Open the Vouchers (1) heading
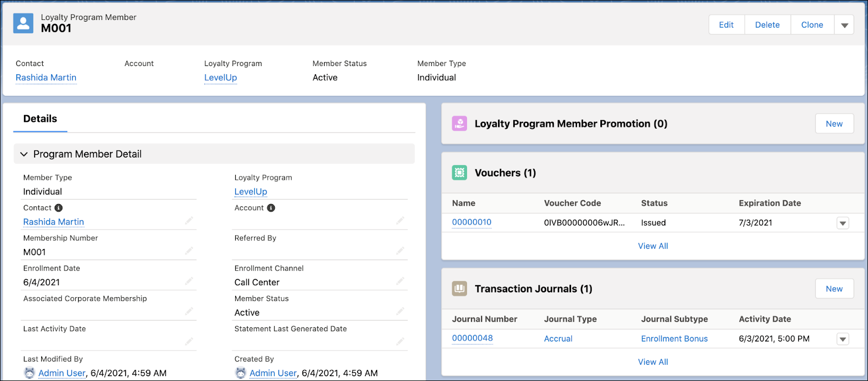Image resolution: width=868 pixels, height=381 pixels. [x=505, y=173]
